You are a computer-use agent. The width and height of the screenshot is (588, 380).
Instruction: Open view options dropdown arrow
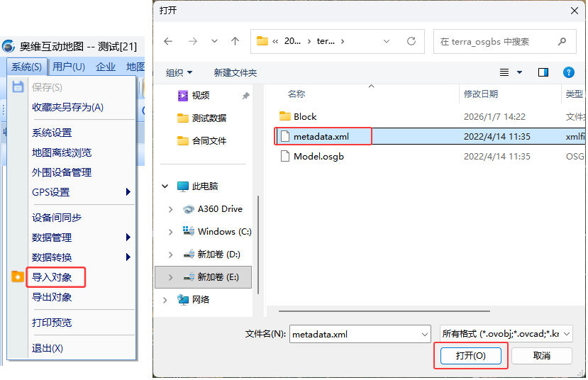click(x=519, y=72)
